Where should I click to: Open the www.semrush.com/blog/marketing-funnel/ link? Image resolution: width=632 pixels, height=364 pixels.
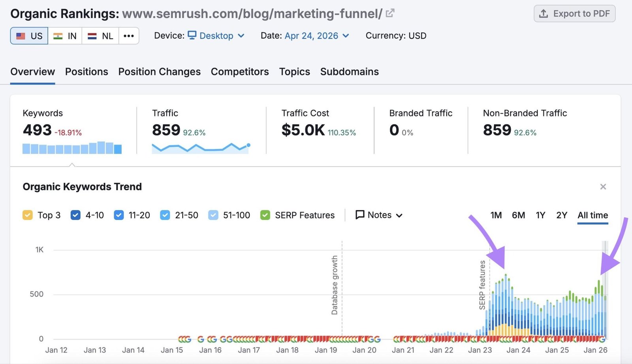[x=252, y=14]
